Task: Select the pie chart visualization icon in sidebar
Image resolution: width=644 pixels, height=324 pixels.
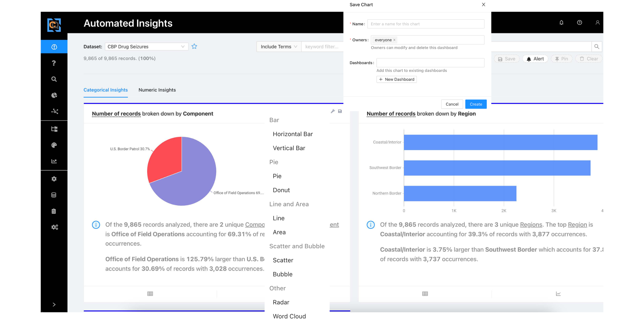Action: tap(54, 95)
